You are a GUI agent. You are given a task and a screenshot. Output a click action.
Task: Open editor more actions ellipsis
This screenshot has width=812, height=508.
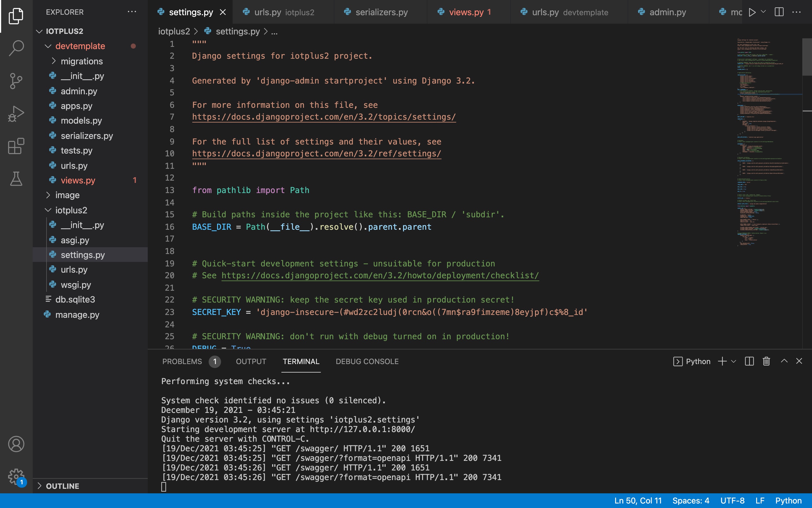click(796, 12)
